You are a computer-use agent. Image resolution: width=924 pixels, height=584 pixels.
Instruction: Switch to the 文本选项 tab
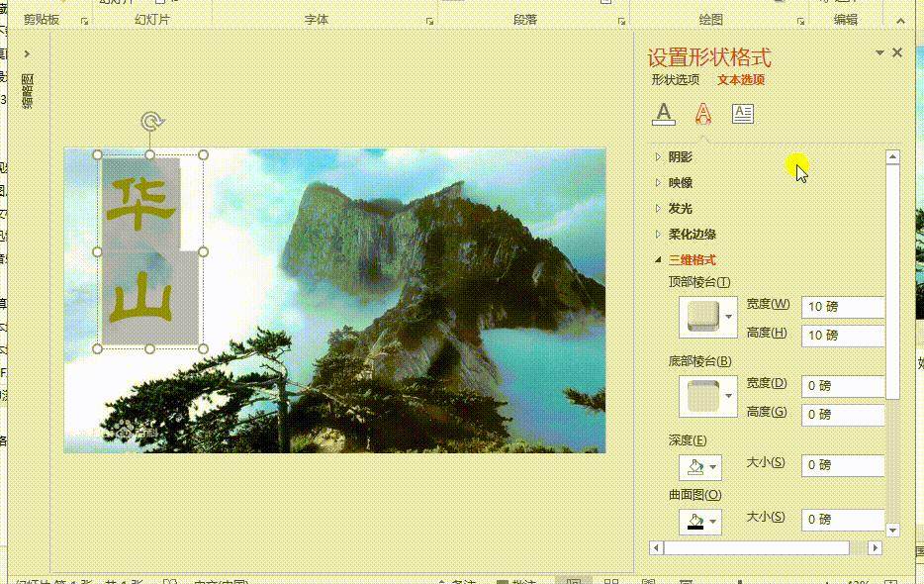(741, 79)
